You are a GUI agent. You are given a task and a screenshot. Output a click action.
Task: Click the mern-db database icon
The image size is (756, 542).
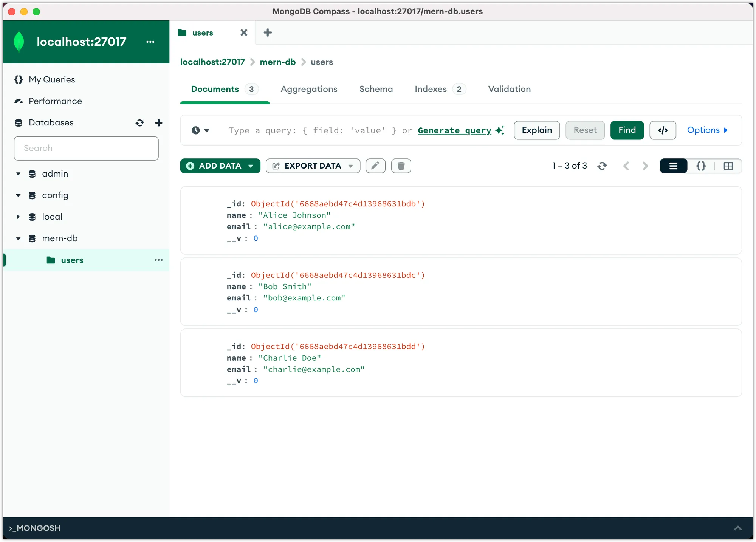[x=32, y=238]
